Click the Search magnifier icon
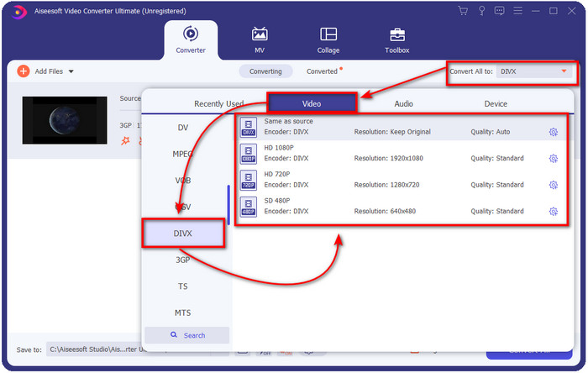Viewport: 588px width, 373px height. [x=174, y=334]
